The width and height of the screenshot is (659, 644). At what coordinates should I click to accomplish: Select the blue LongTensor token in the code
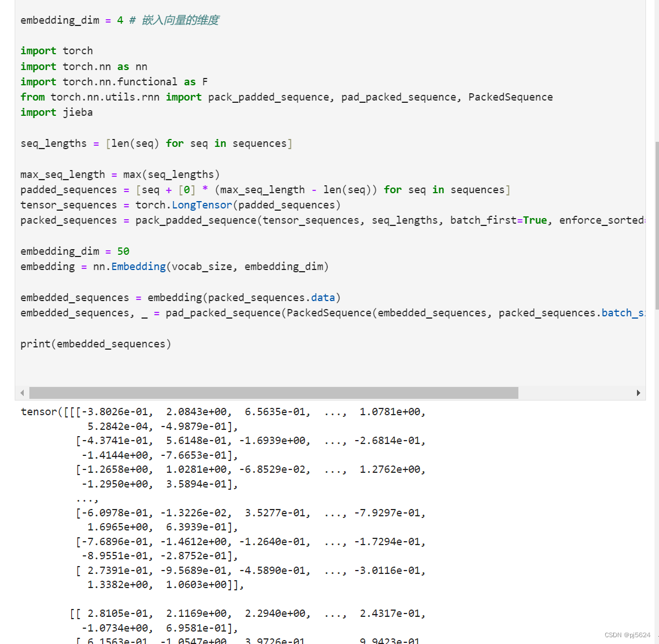202,204
